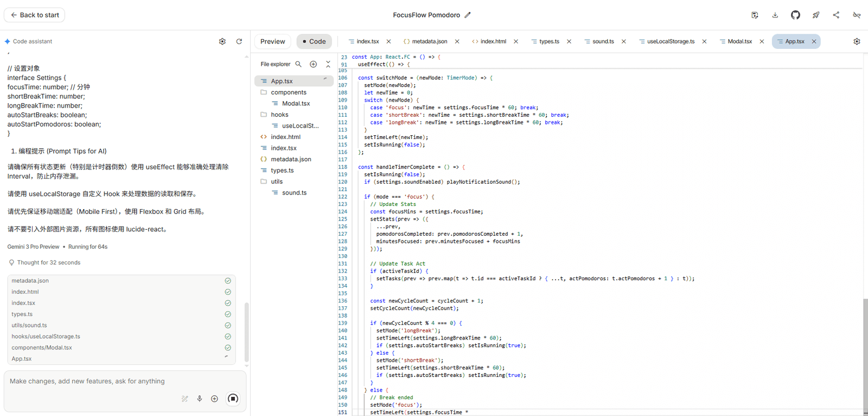Reset conversation using the refresh icon
The height and width of the screenshot is (416, 868).
(239, 41)
